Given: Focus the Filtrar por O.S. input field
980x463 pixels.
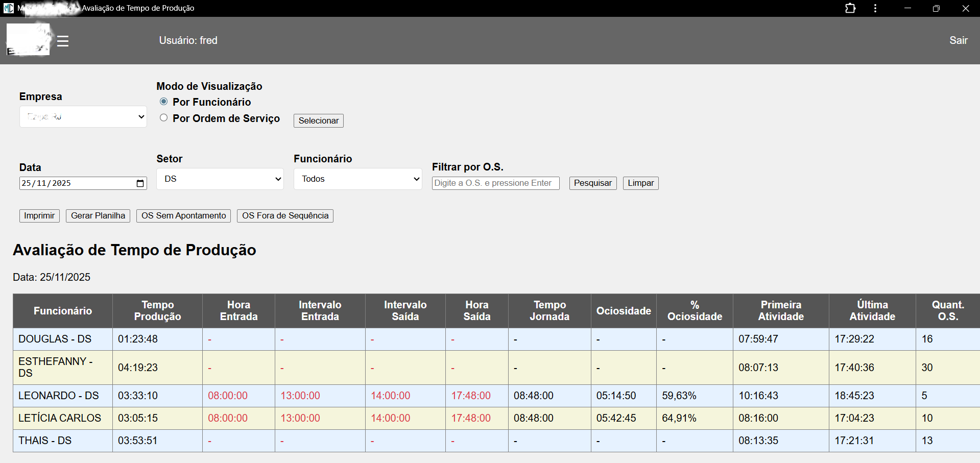Looking at the screenshot, I should [x=495, y=183].
